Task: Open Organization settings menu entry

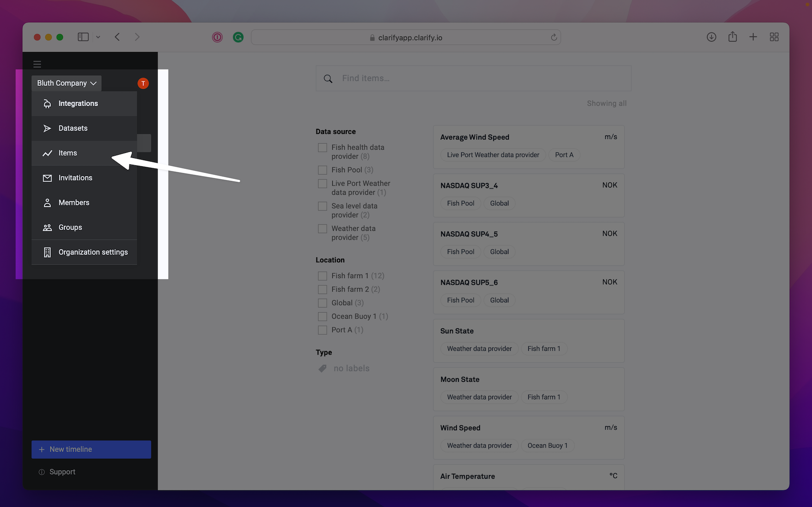Action: click(x=93, y=252)
